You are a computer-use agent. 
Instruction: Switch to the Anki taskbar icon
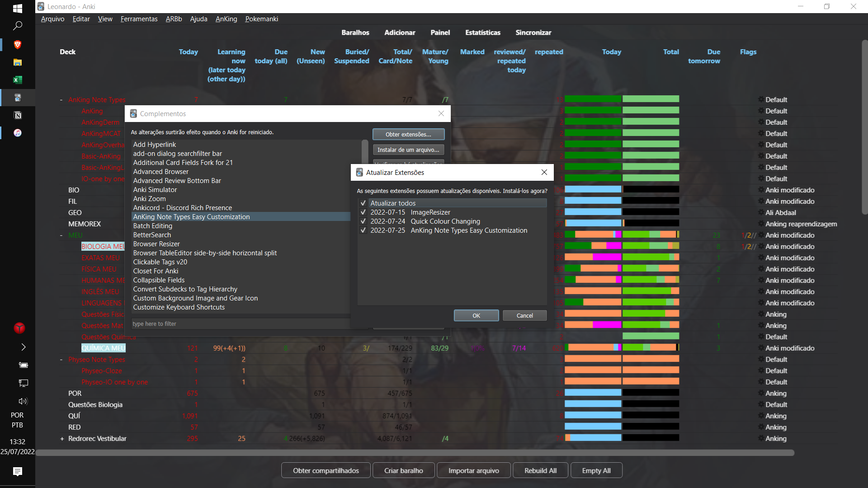click(18, 98)
